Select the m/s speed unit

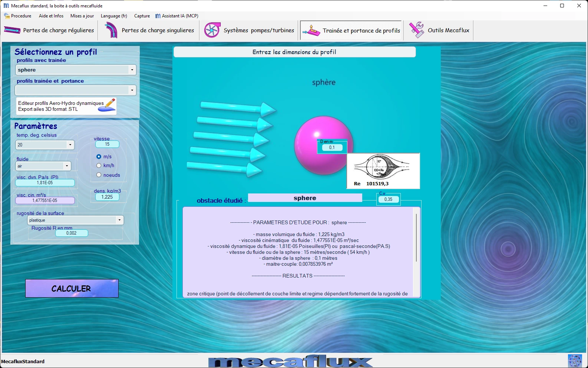pyautogui.click(x=99, y=157)
